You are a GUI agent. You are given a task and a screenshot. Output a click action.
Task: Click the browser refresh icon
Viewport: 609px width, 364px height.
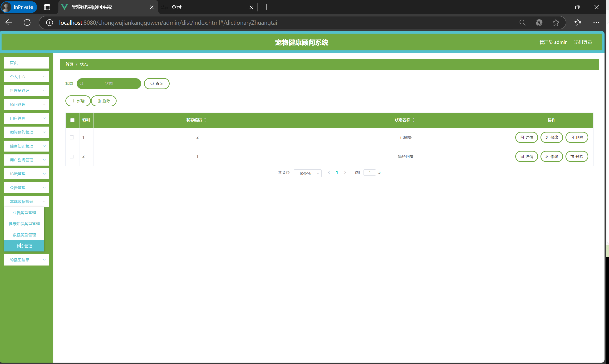[x=27, y=23]
